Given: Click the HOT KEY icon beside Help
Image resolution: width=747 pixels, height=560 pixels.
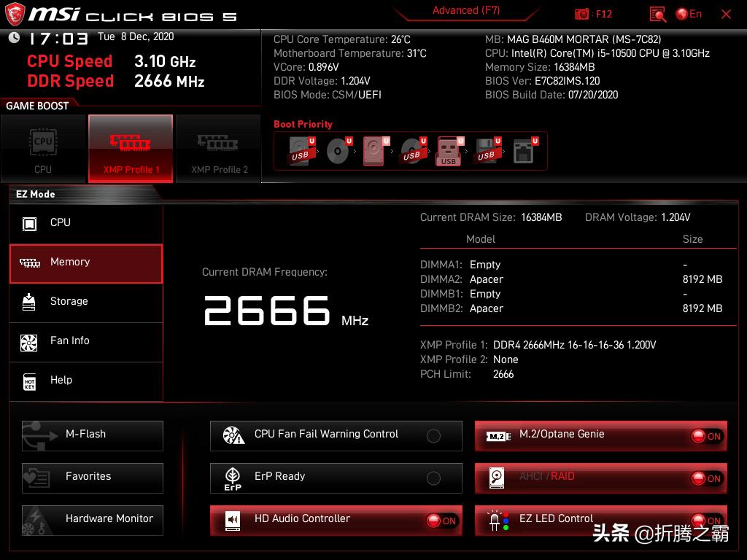Looking at the screenshot, I should coord(29,381).
